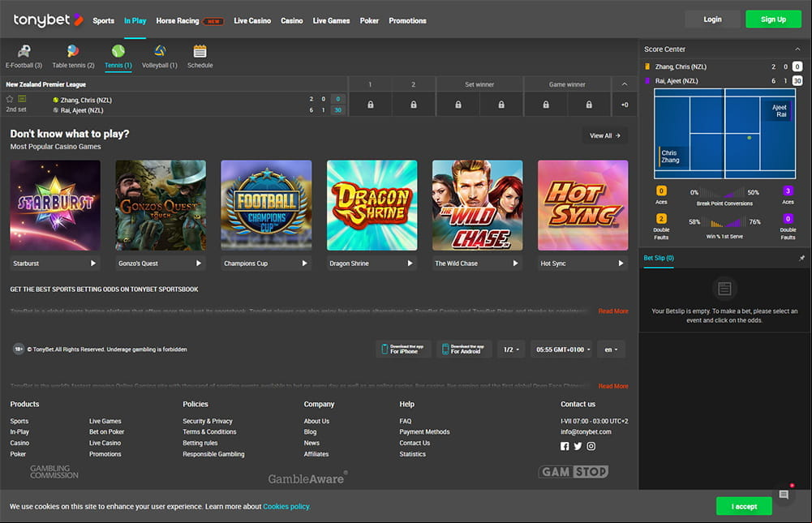Open the GMT+0100 timezone dropdown
Viewport: 812px width, 523px height.
tap(563, 349)
